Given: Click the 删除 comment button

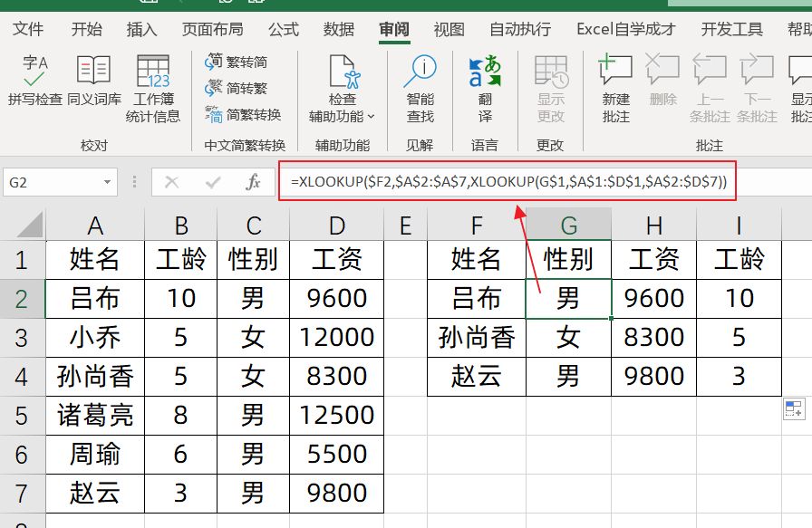Looking at the screenshot, I should point(662,80).
